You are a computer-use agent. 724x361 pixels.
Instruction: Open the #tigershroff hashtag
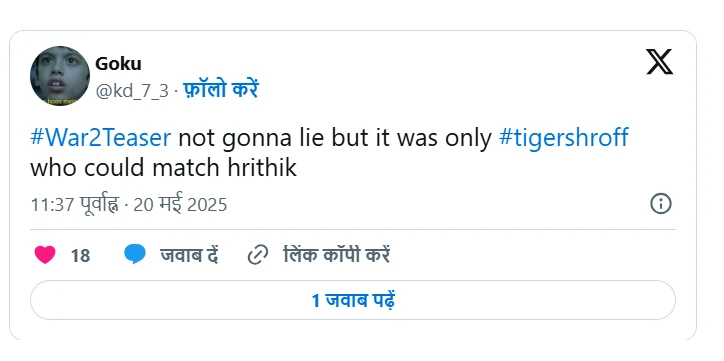tap(564, 138)
